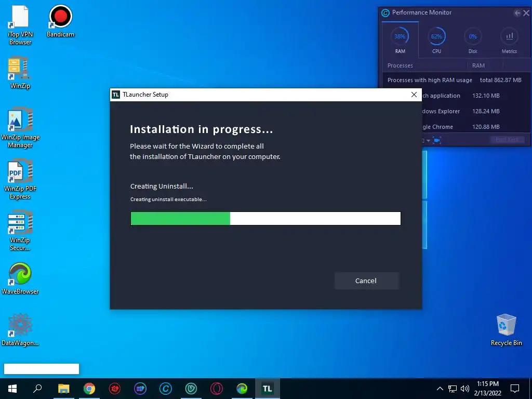532x399 pixels.
Task: Switch to the CPU tab in Performance Monitor
Action: pos(436,40)
